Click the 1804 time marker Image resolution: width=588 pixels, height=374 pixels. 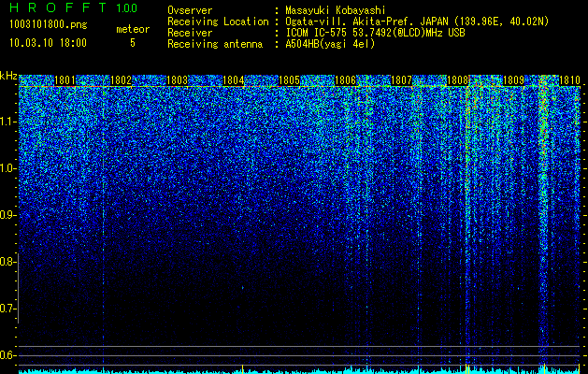coord(234,80)
